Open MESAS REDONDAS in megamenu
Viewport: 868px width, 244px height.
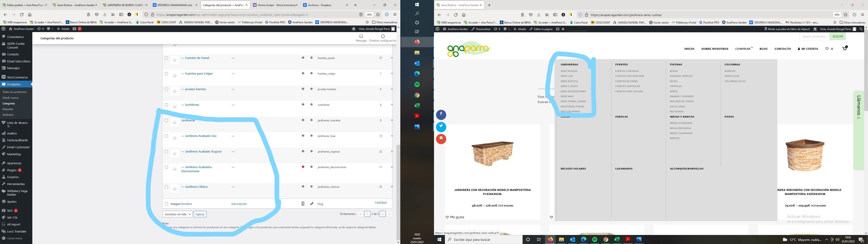tap(680, 128)
